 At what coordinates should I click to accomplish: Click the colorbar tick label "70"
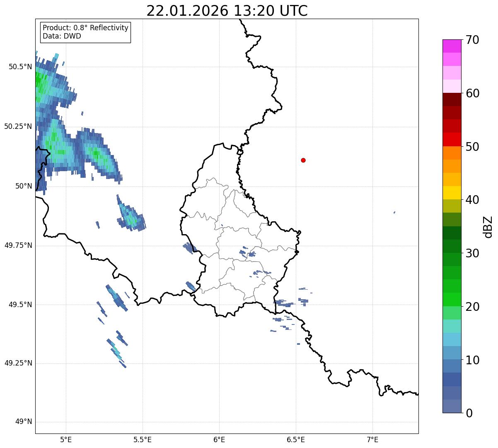tap(472, 40)
